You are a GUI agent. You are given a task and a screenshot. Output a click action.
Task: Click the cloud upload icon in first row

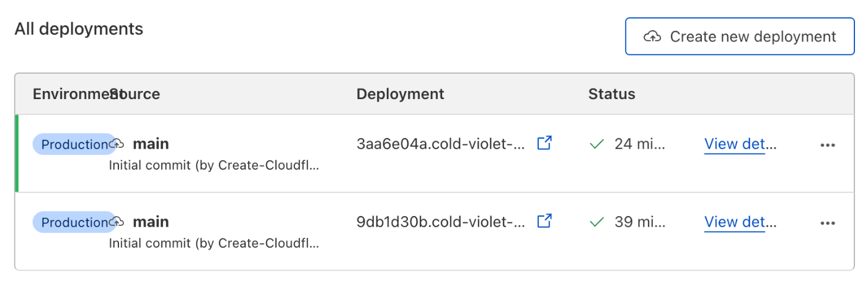pos(117,144)
